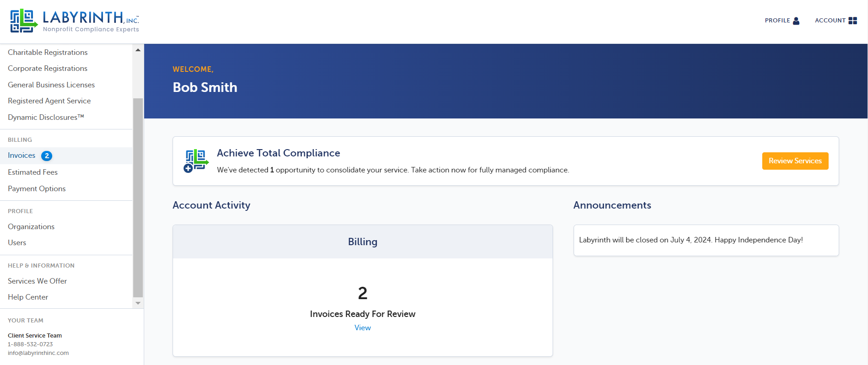Click the Review Services button
This screenshot has height=365, width=868.
coord(795,161)
